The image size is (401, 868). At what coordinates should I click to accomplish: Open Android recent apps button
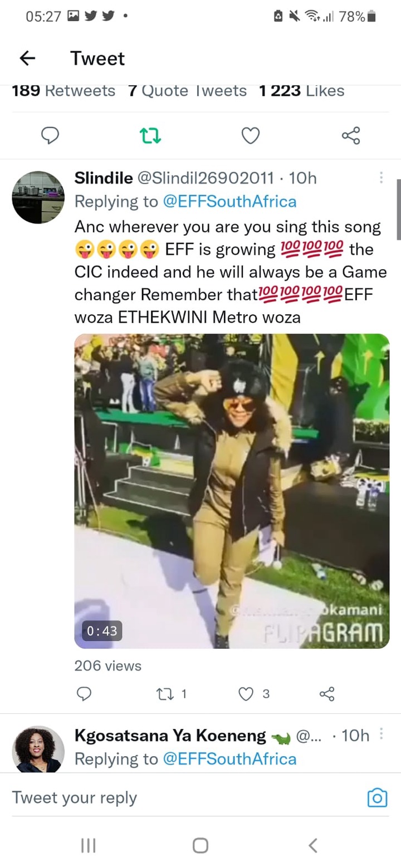tap(88, 846)
